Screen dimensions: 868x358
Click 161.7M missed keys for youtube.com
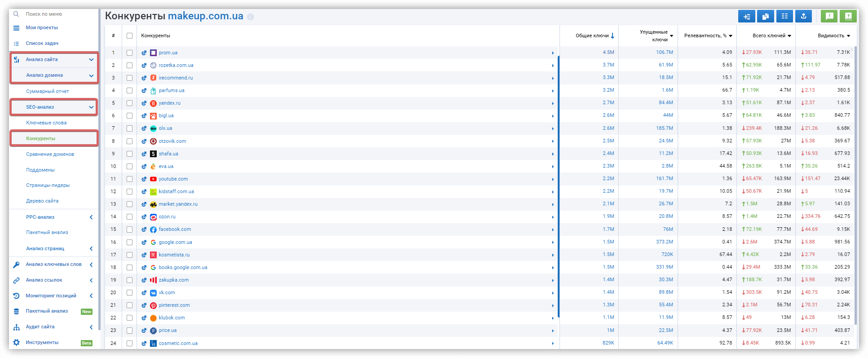tap(665, 179)
